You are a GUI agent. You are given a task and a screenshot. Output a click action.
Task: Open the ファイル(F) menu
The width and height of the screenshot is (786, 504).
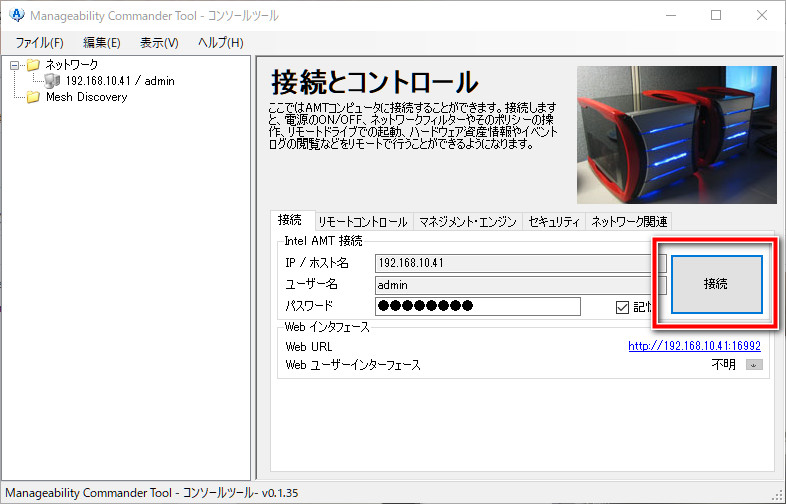click(40, 43)
